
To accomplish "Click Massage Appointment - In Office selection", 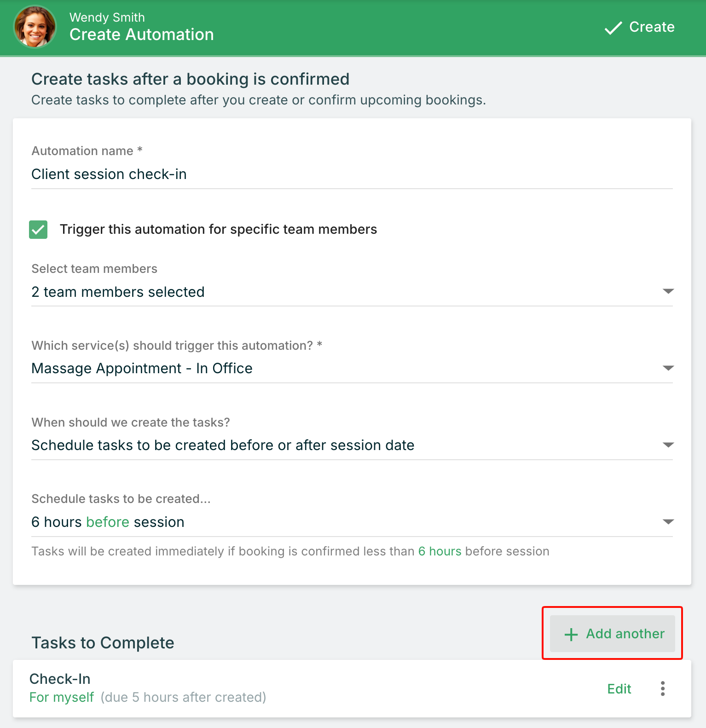I will click(142, 369).
